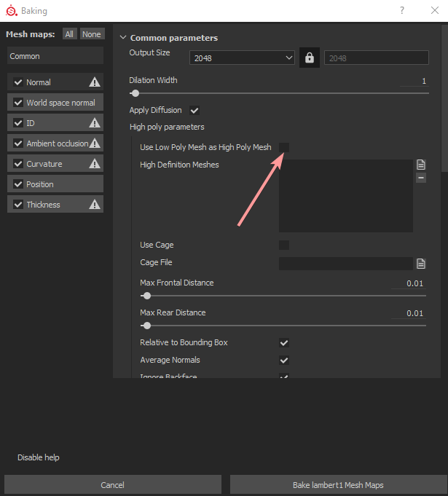The width and height of the screenshot is (448, 496).
Task: Click the Dilation Width slider handle
Action: (135, 93)
